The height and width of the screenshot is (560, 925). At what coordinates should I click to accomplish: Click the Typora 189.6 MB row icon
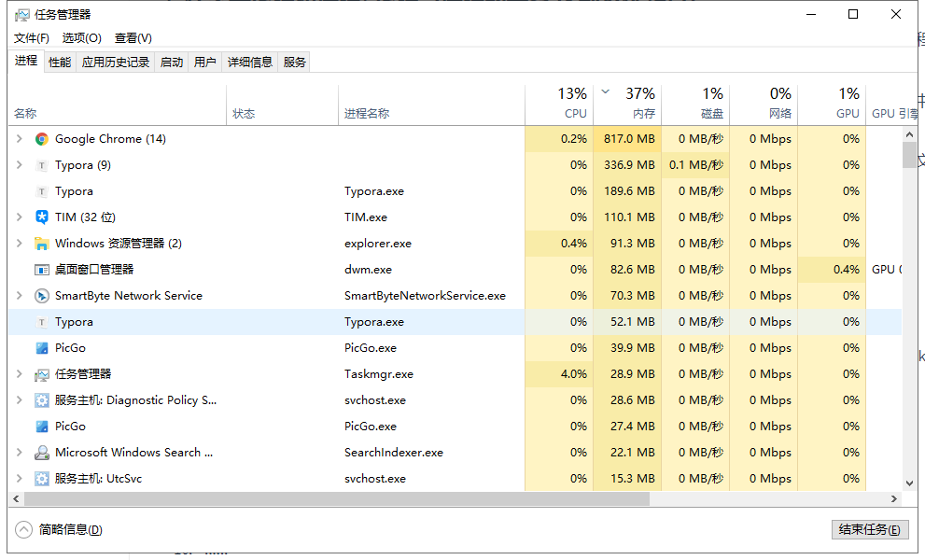point(41,191)
